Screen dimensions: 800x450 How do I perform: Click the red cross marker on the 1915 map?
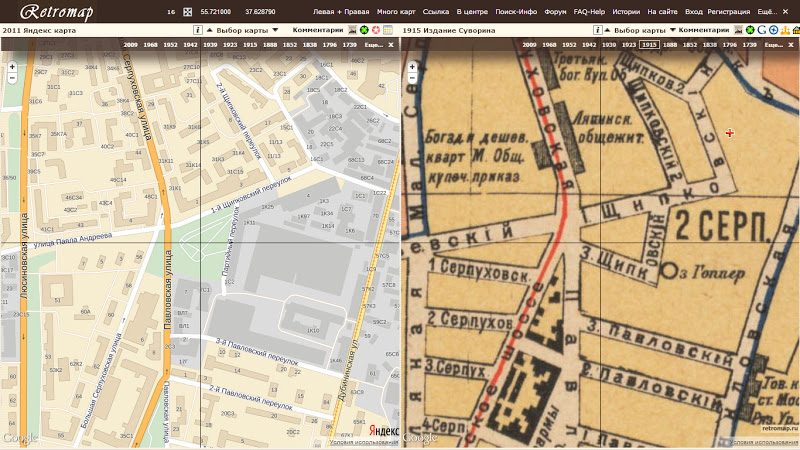[x=730, y=133]
